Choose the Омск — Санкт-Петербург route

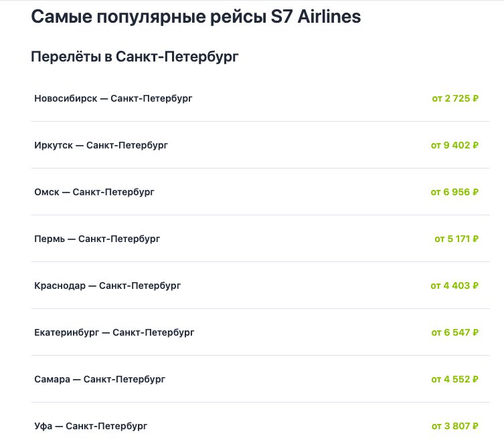click(x=94, y=192)
